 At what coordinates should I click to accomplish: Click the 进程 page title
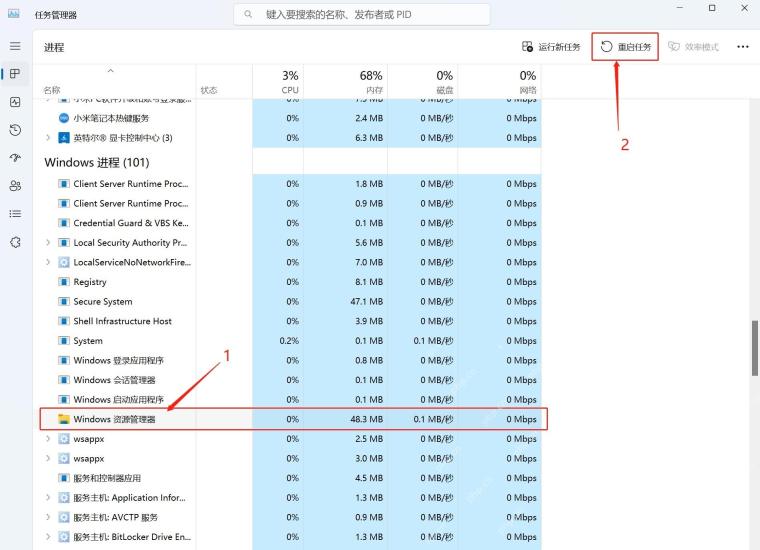[54, 47]
